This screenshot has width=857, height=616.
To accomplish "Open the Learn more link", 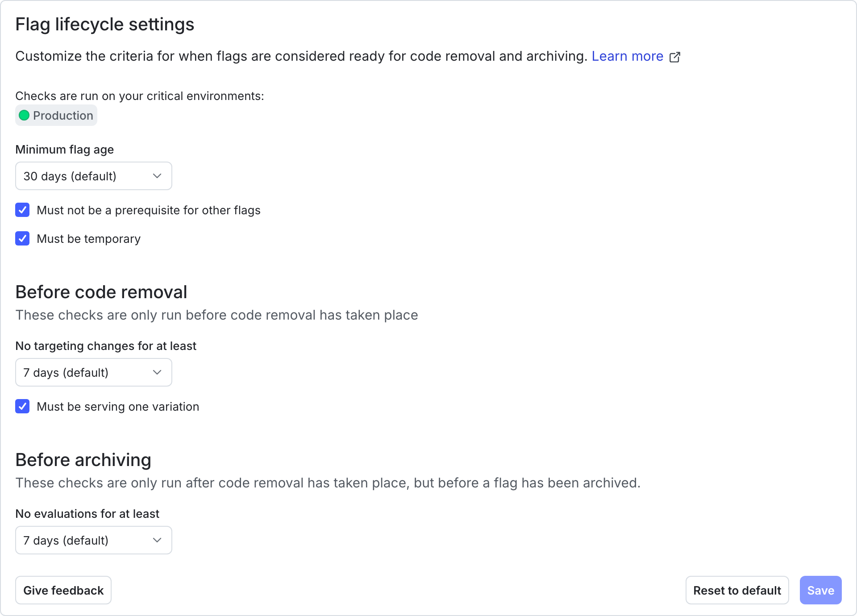I will 627,56.
